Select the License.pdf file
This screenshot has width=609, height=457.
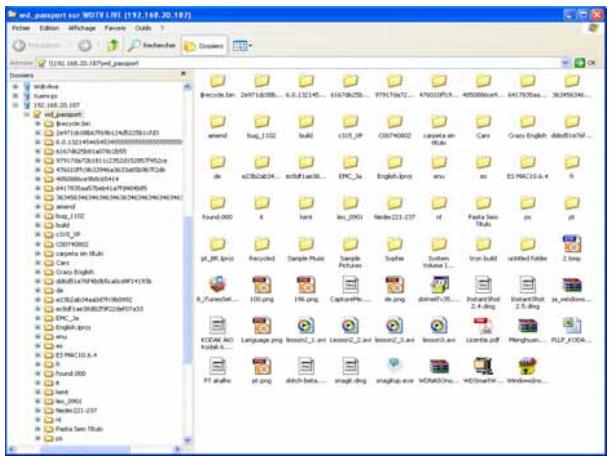click(x=483, y=330)
